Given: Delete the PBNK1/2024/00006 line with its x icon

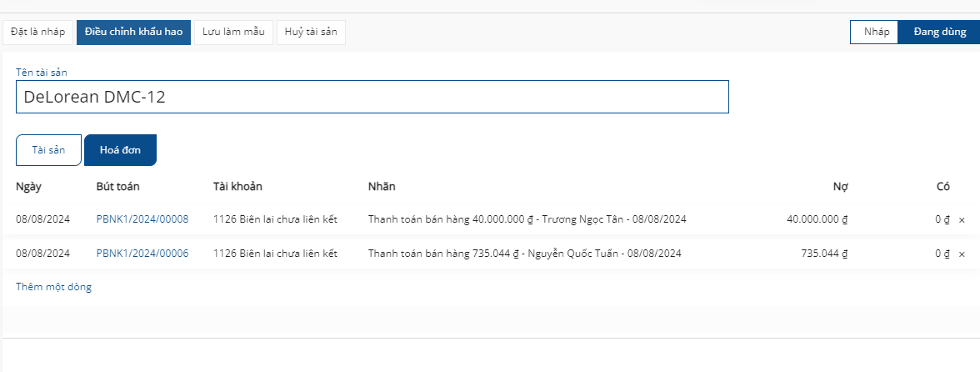Looking at the screenshot, I should pyautogui.click(x=962, y=254).
